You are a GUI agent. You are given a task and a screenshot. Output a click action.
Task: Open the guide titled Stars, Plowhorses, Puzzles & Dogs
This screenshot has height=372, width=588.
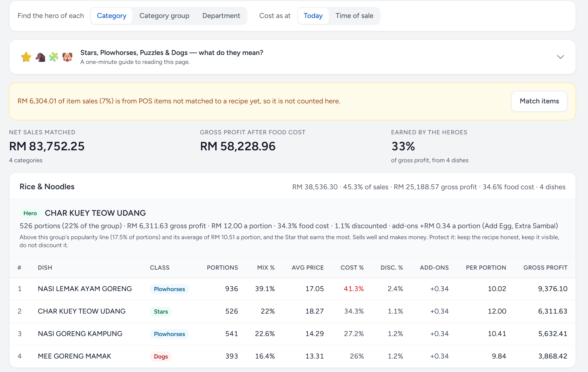(172, 53)
